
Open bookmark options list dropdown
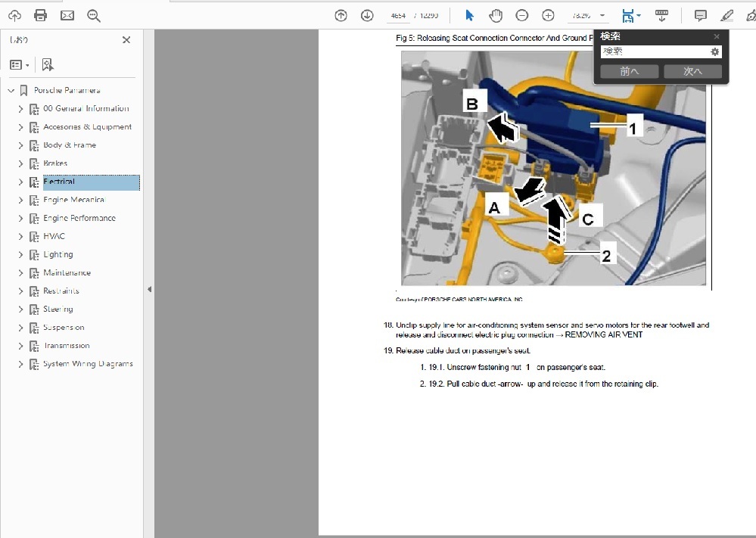point(20,64)
